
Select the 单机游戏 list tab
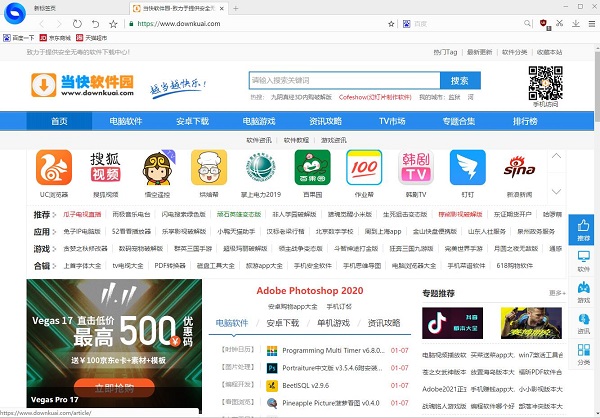point(333,323)
